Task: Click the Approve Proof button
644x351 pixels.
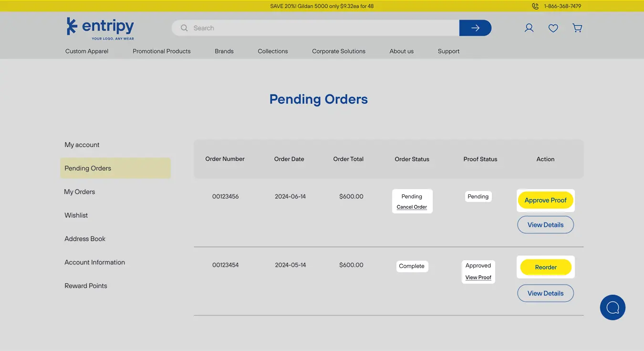Action: pyautogui.click(x=546, y=200)
